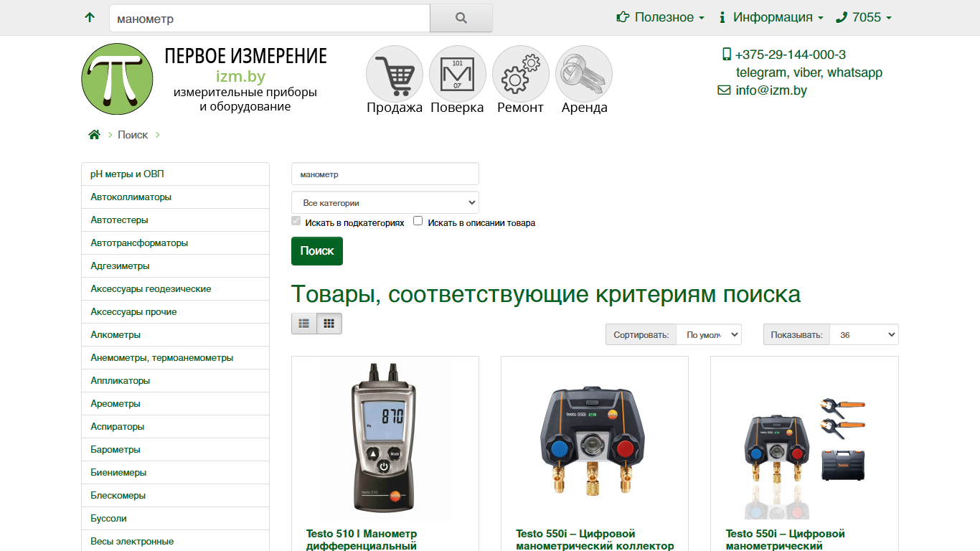Open the Ремонт gears icon
Screen dimensions: 980x551
521,75
